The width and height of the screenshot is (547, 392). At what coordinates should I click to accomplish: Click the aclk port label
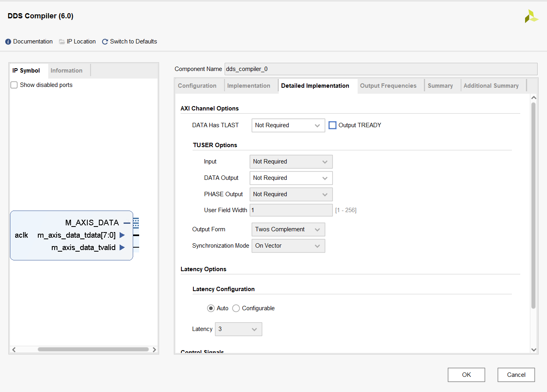(x=22, y=235)
